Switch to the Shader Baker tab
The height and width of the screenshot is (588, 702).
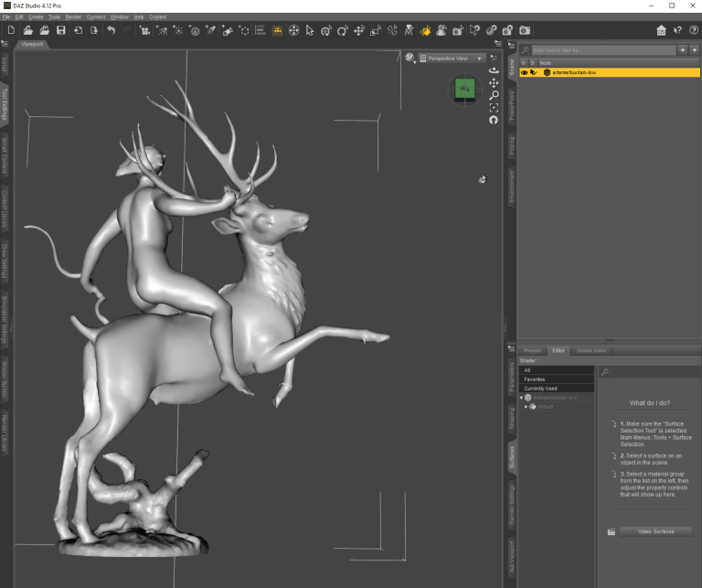click(591, 350)
